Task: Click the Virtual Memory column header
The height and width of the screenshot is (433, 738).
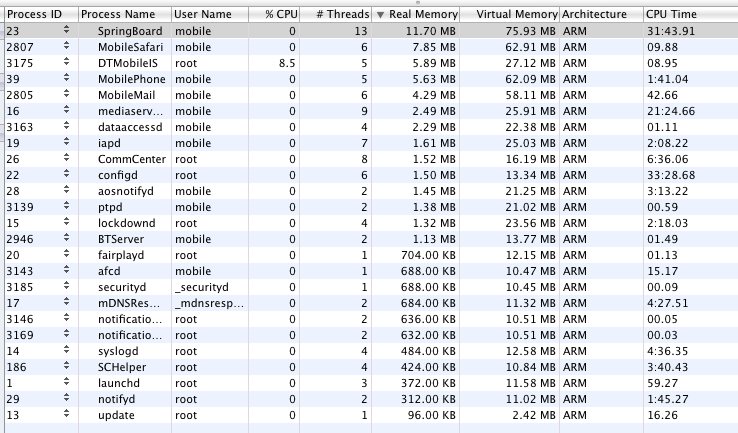Action: 510,15
